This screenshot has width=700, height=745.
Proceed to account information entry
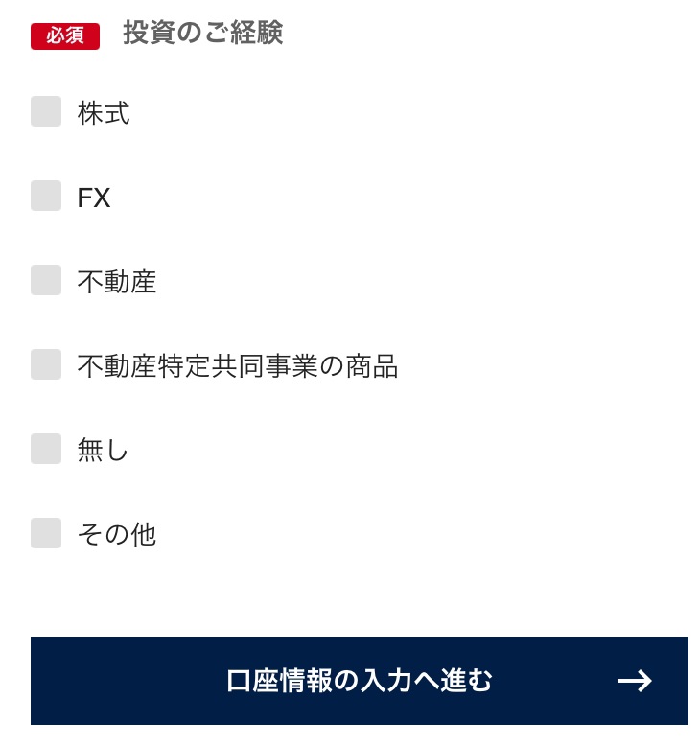(x=360, y=681)
